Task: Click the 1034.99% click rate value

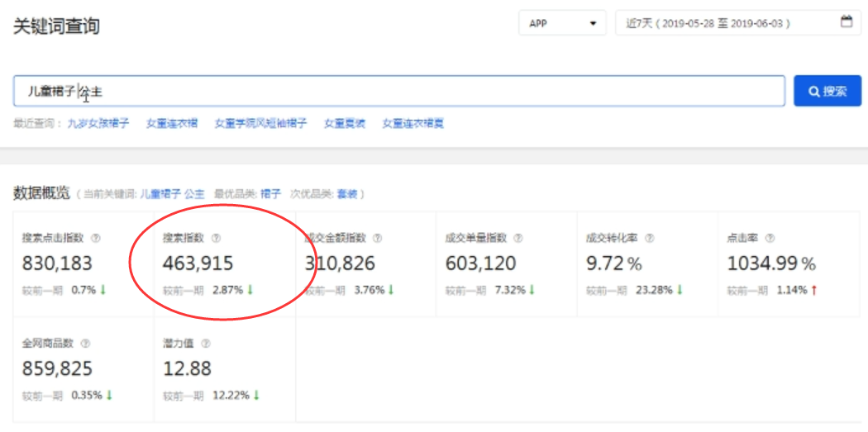Action: [x=771, y=263]
